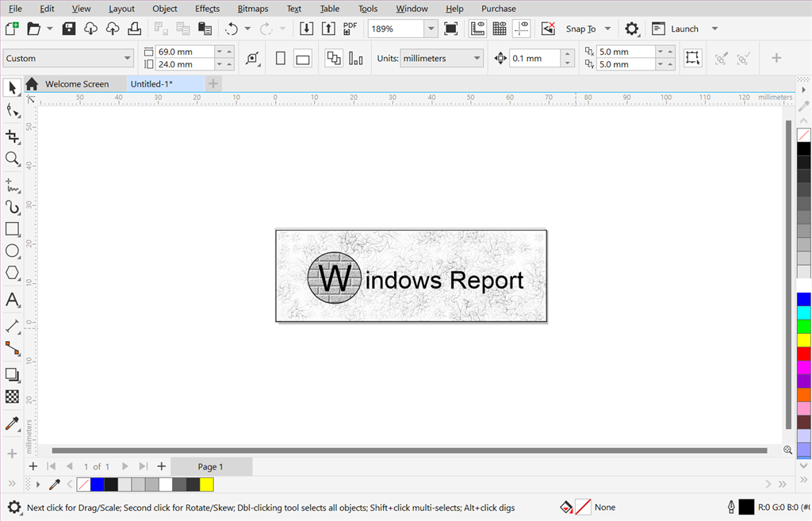Select the Freehand curve tool

point(12,185)
